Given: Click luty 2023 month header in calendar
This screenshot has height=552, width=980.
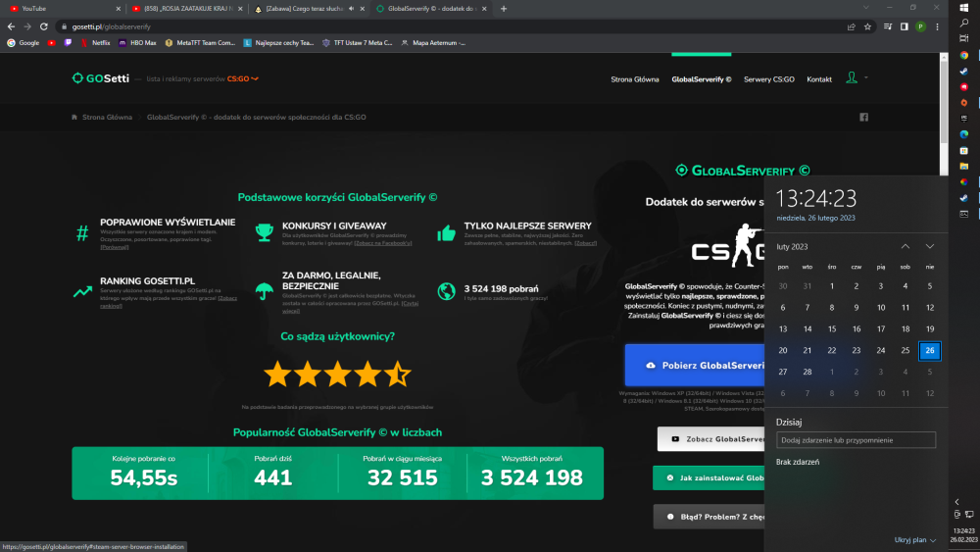Looking at the screenshot, I should (792, 246).
